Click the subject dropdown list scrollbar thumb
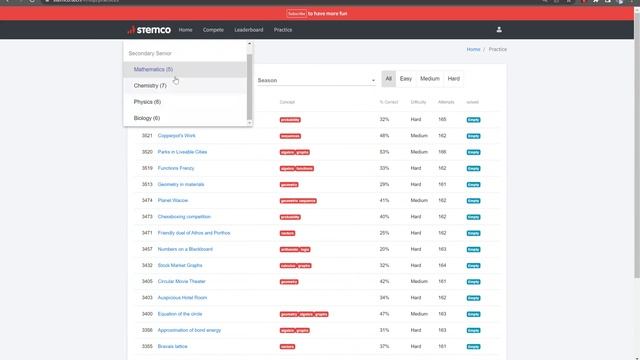This screenshot has height=360, width=640. tap(249, 86)
